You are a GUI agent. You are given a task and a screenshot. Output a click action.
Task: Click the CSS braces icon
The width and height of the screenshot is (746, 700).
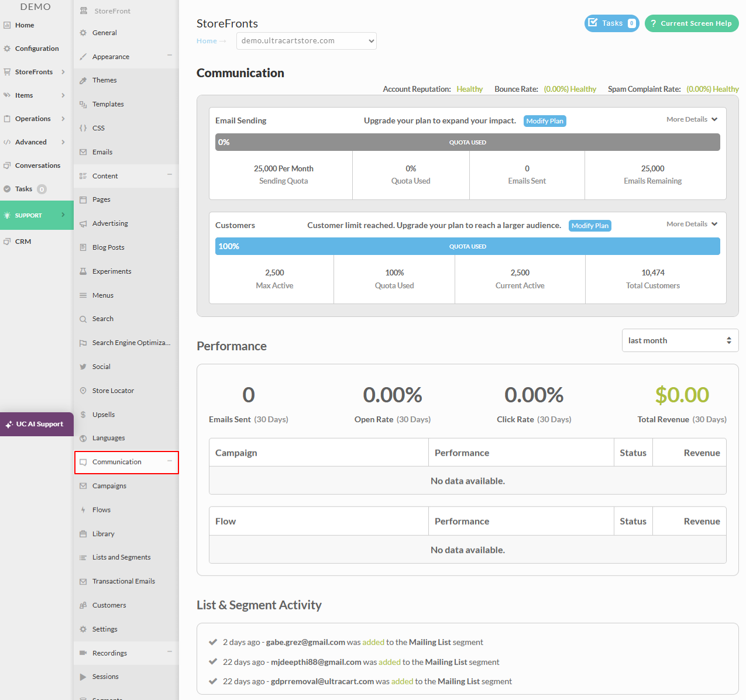pos(83,128)
